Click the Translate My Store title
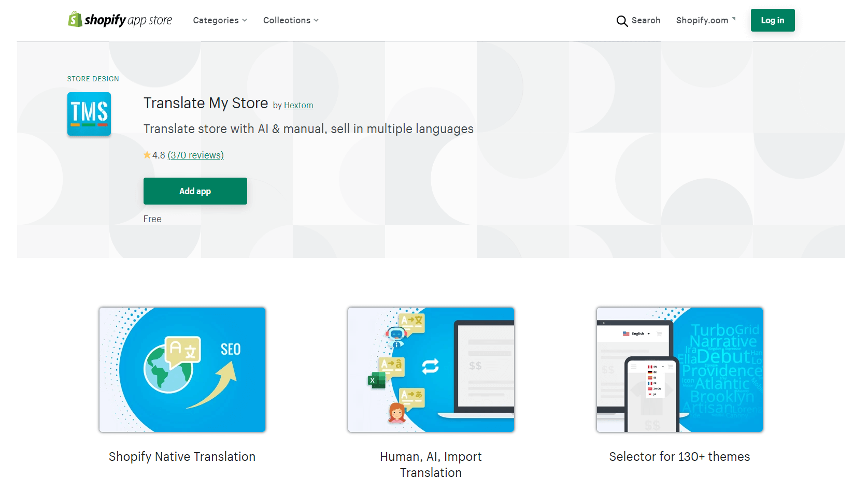The height and width of the screenshot is (478, 868). [206, 103]
